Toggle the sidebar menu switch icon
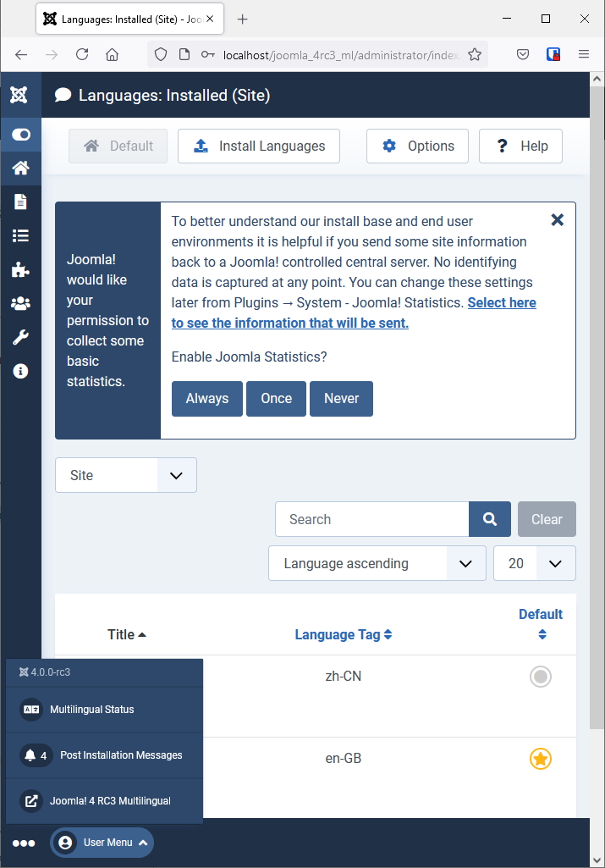The height and width of the screenshot is (868, 605). (x=21, y=135)
